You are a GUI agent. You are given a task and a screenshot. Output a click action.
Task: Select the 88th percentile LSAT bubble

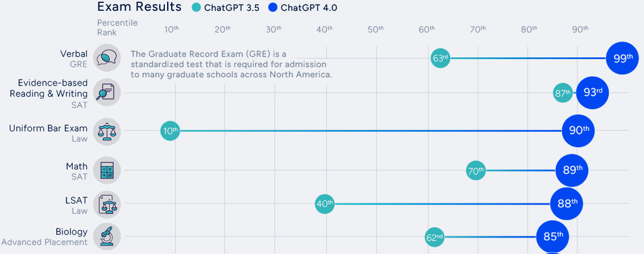click(x=567, y=203)
